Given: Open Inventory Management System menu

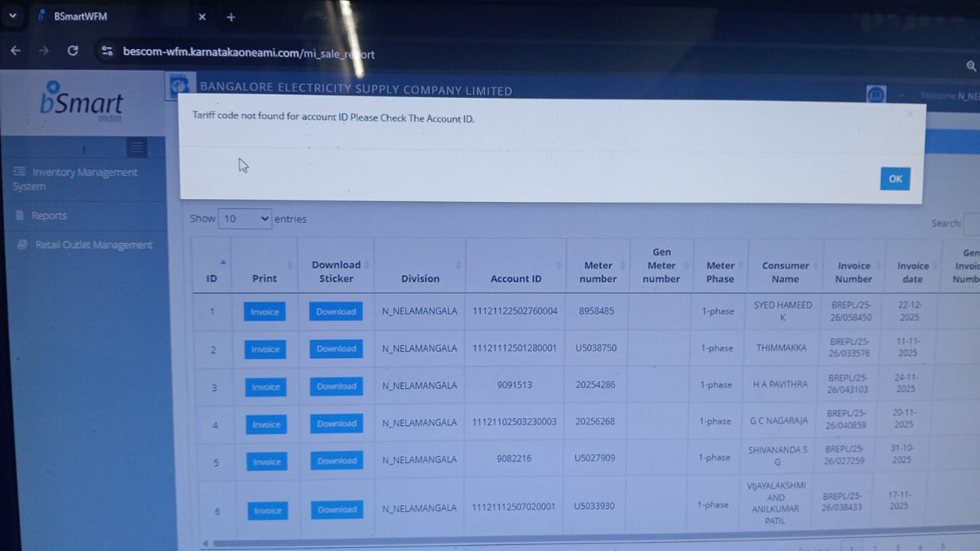Looking at the screenshot, I should (75, 179).
